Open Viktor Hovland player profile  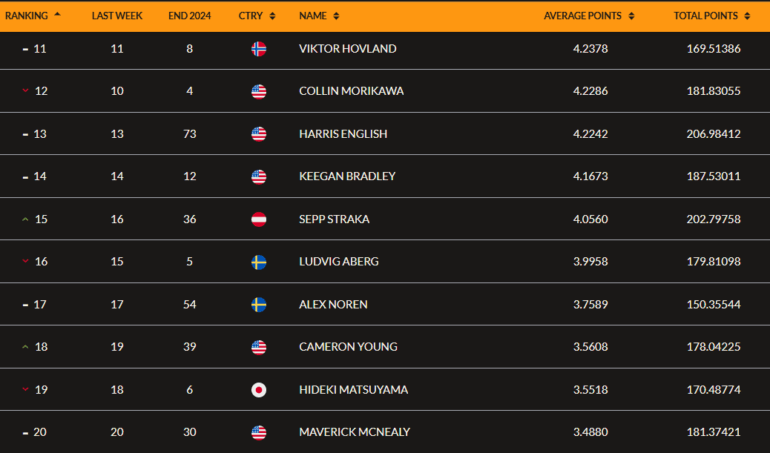[x=347, y=49]
